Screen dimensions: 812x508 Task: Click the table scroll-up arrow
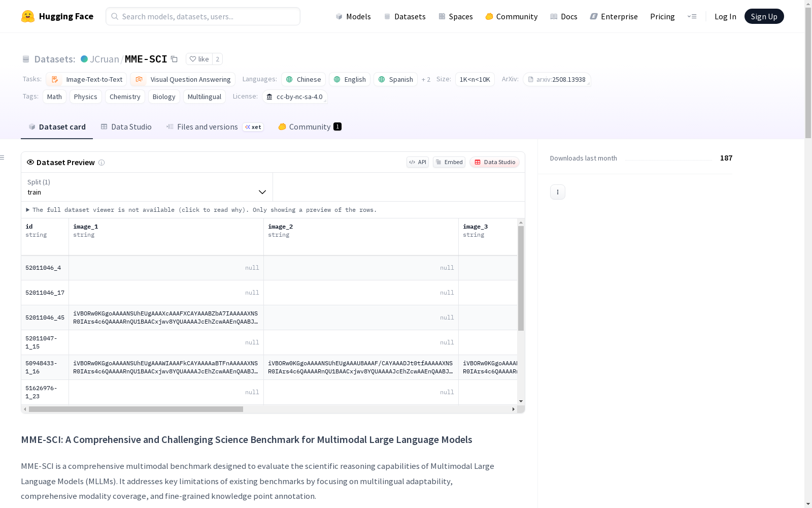click(521, 223)
